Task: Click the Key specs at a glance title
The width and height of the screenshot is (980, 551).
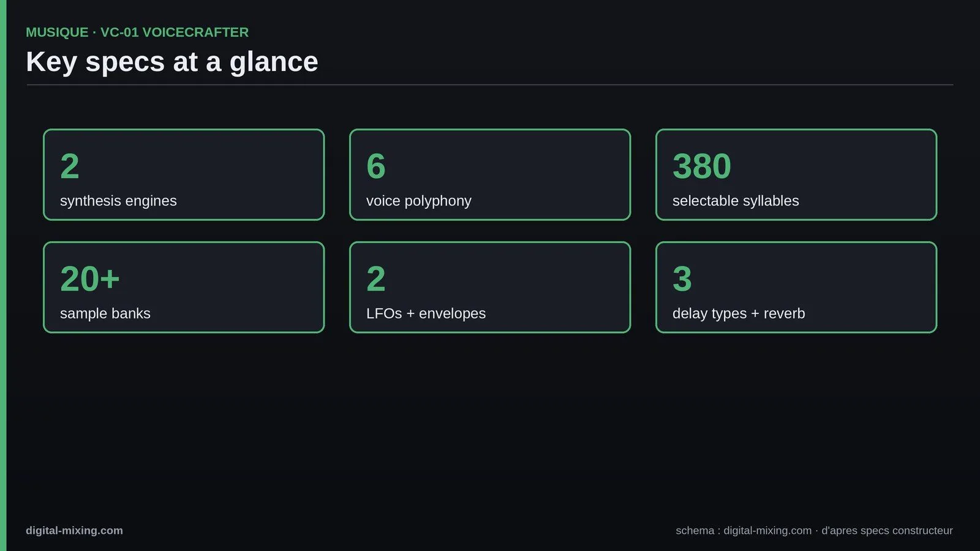Action: (172, 62)
